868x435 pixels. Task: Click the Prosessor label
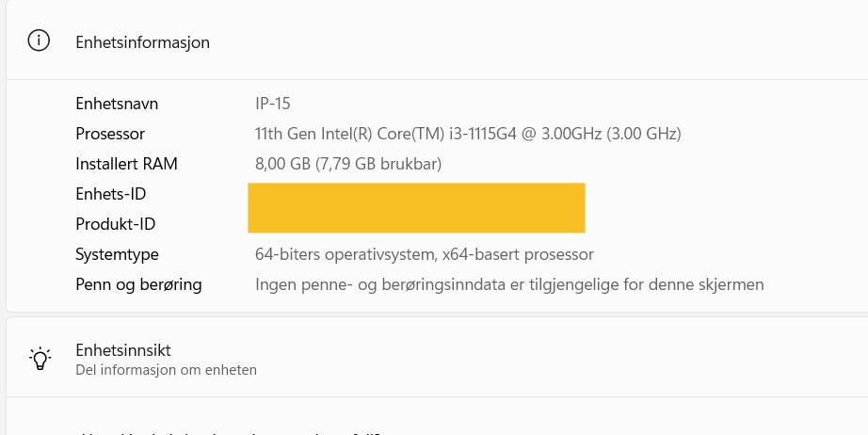point(110,134)
